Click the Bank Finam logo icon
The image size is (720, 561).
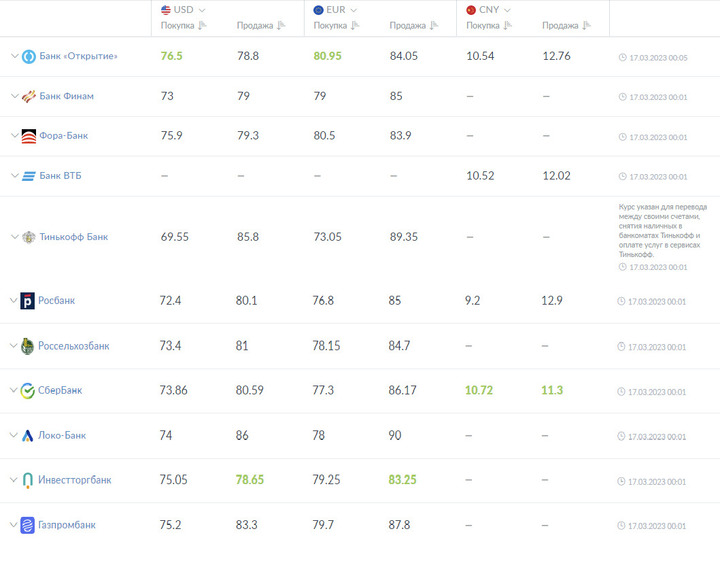click(29, 96)
